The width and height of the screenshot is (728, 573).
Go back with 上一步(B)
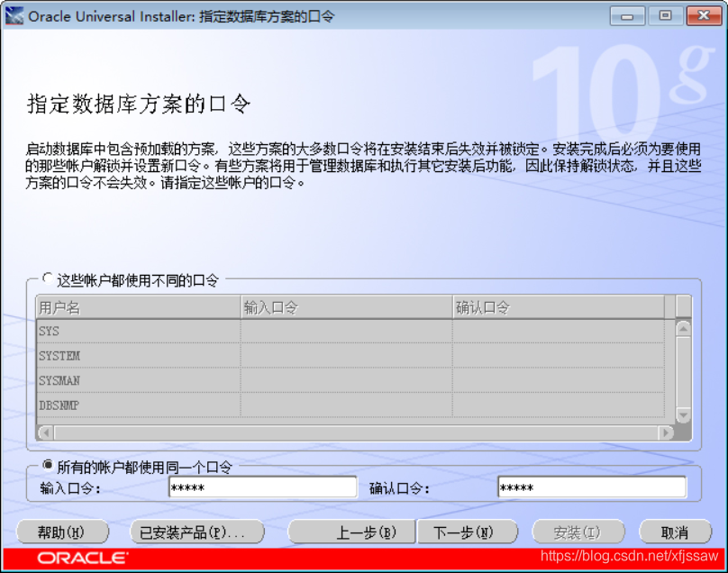coord(352,532)
